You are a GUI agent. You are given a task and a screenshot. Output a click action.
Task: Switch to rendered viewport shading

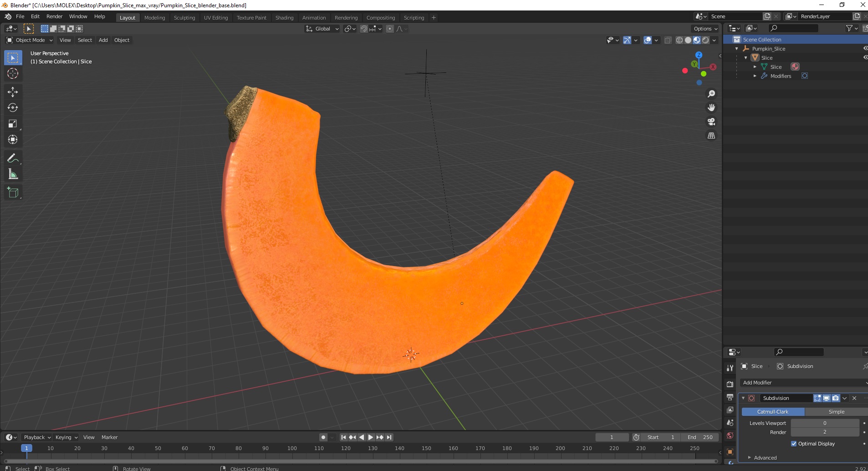click(x=705, y=40)
